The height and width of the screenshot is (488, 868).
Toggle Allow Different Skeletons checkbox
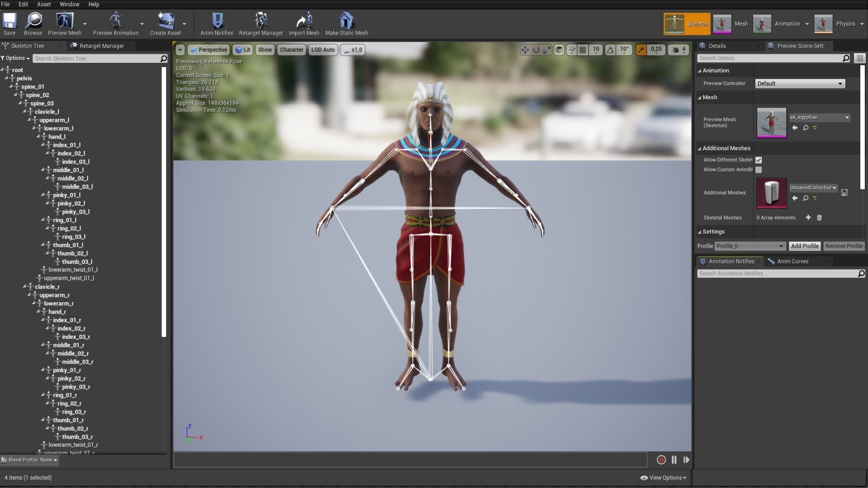click(x=759, y=160)
